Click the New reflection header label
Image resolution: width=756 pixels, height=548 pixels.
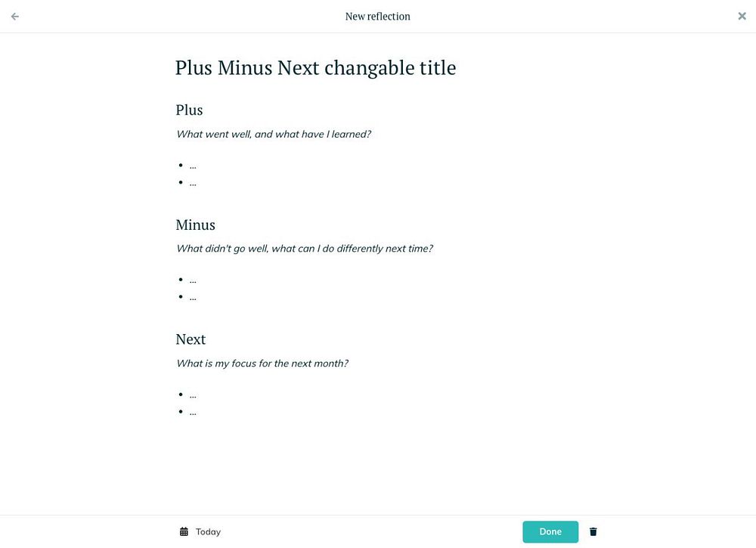[x=377, y=17]
